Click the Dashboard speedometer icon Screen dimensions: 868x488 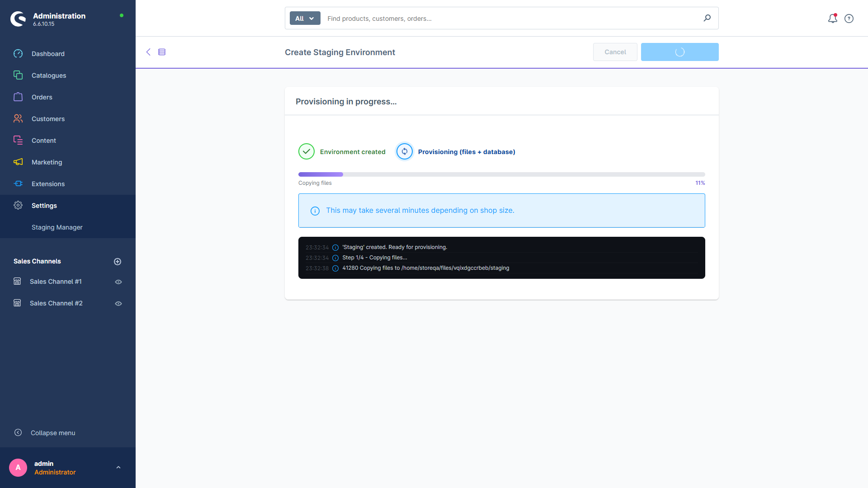click(x=18, y=54)
